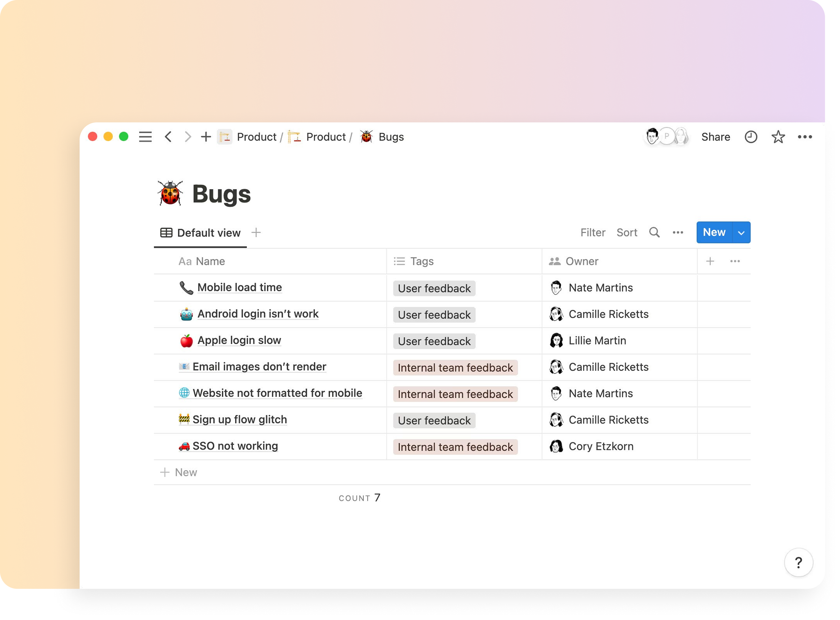Add a property column with plus icon
This screenshot has height=620, width=840.
[710, 261]
